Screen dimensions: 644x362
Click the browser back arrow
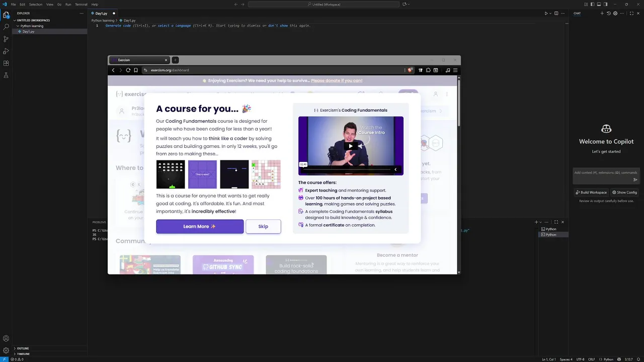(x=113, y=70)
